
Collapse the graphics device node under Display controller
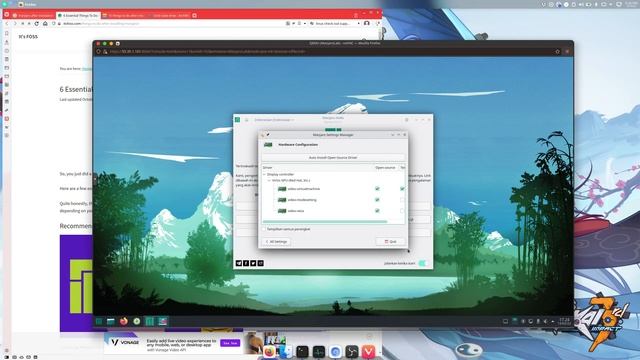pyautogui.click(x=269, y=180)
